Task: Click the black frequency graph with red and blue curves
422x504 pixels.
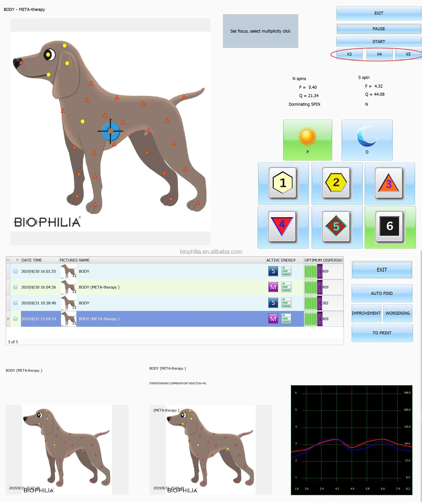Action: 351,440
